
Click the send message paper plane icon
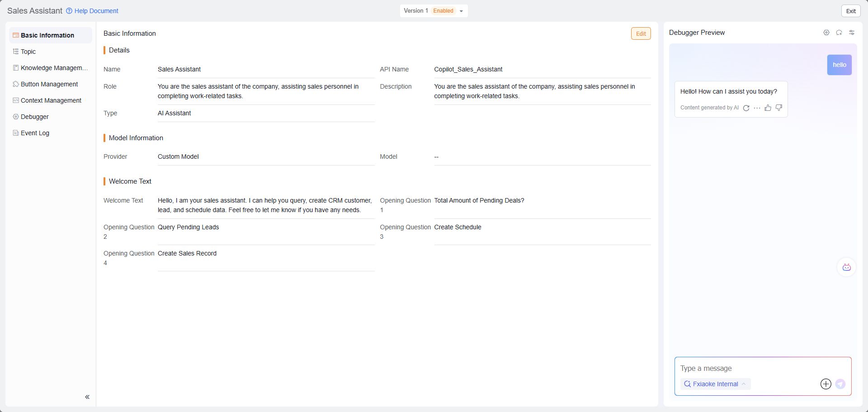coord(840,384)
